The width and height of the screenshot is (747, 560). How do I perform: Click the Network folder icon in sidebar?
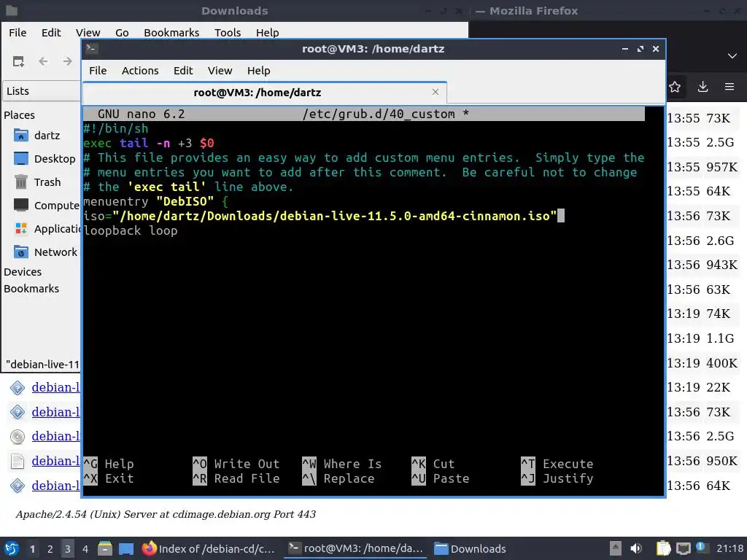point(21,252)
